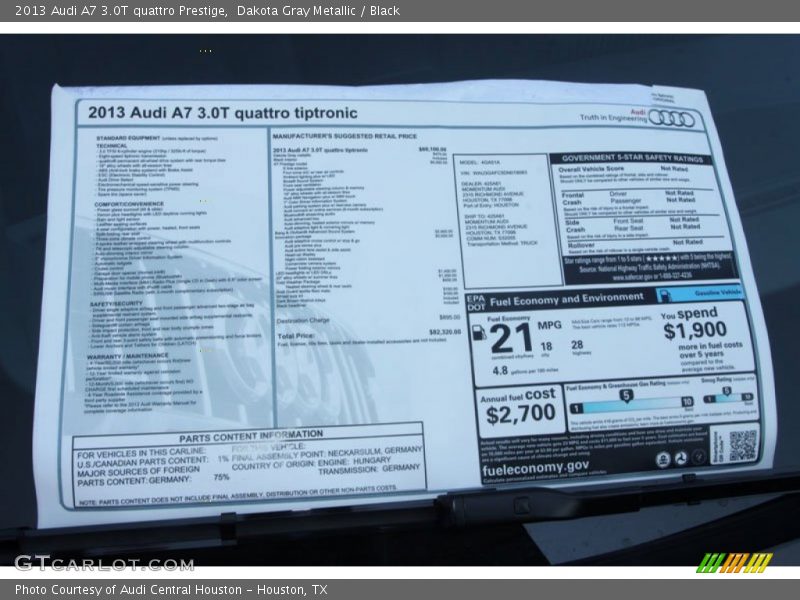Click the 'PARTS CONTENT INFORMATION' heading
The height and width of the screenshot is (600, 800).
click(x=251, y=436)
